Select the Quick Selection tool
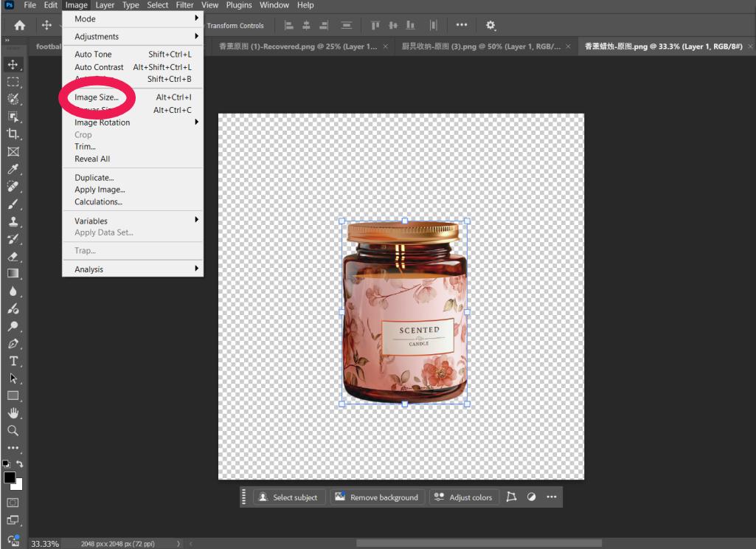This screenshot has width=756, height=549. click(x=13, y=100)
